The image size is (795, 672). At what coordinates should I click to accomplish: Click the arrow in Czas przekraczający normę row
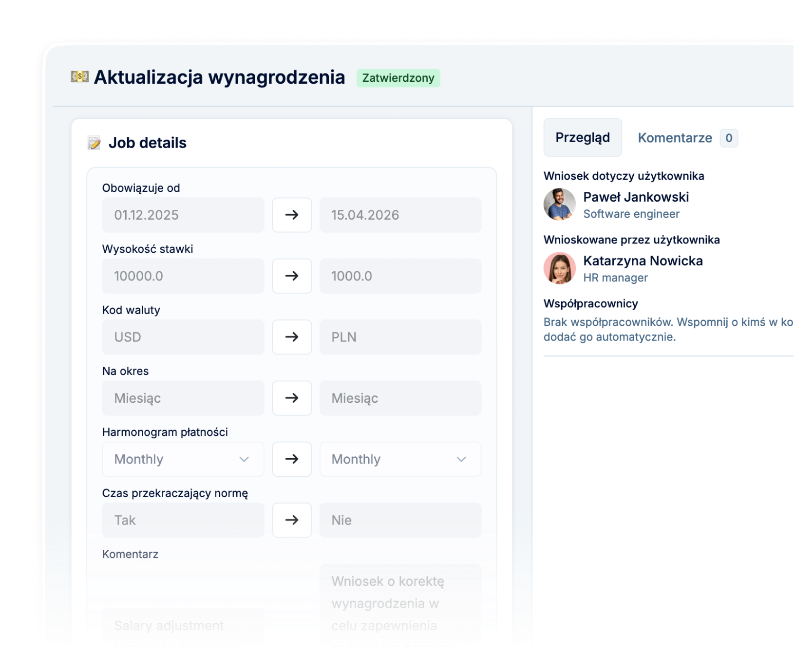[292, 520]
